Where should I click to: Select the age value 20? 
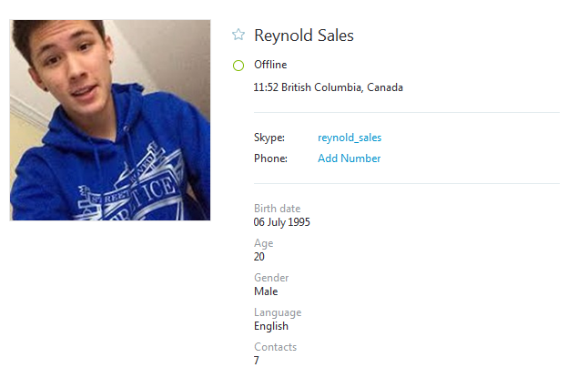(259, 257)
